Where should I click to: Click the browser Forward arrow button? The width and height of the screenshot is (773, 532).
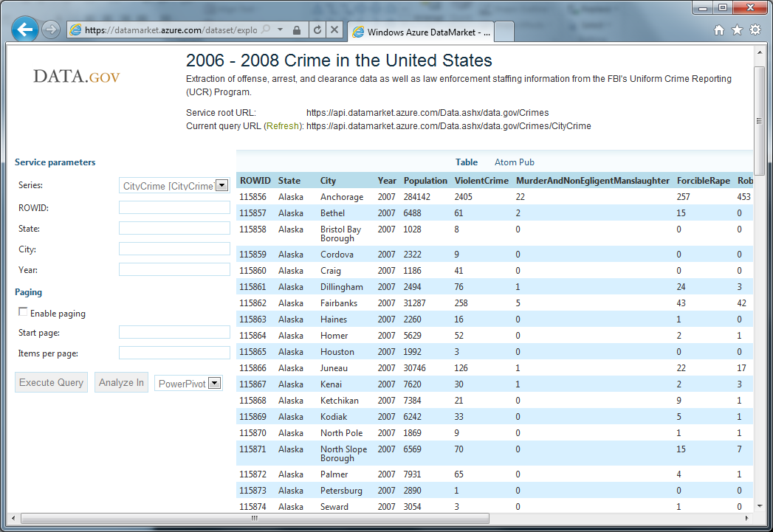pyautogui.click(x=50, y=30)
